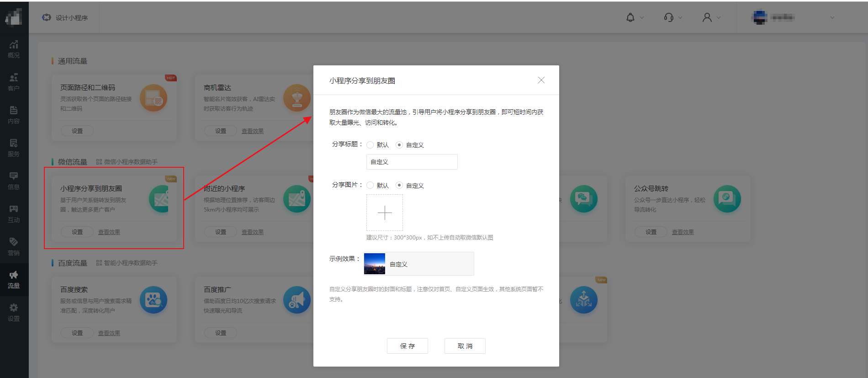Click 查看效果 under 百度搜索

point(109,333)
